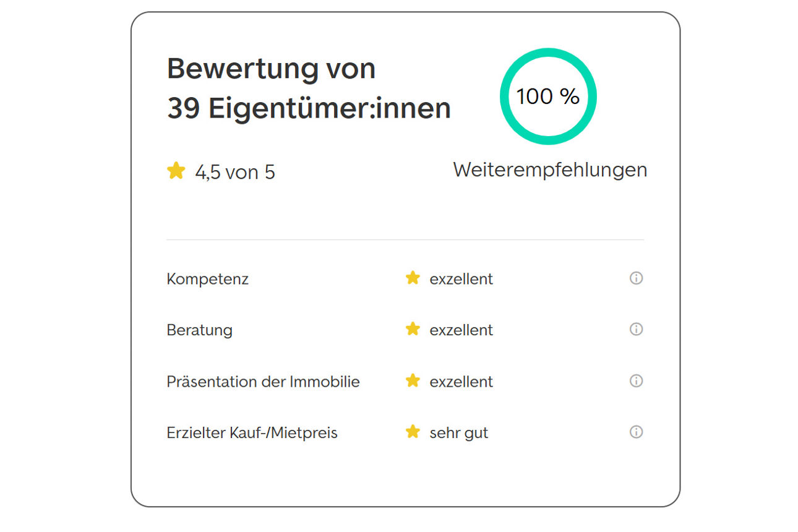
Task: Click the 100 % recommendation circle
Action: (548, 97)
